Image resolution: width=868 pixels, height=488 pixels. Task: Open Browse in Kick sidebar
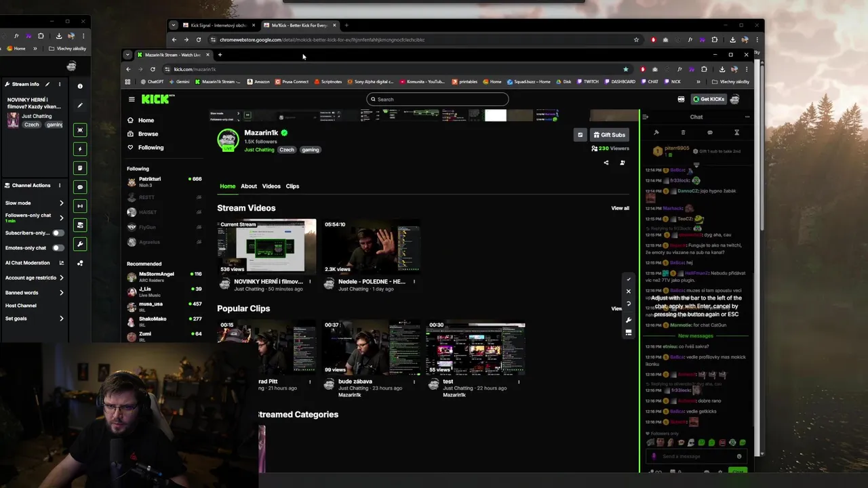click(143, 134)
